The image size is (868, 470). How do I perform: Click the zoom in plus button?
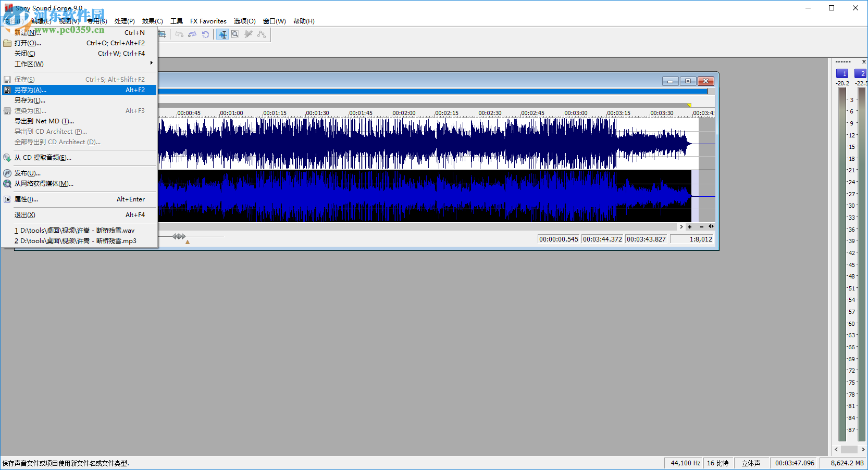point(690,227)
